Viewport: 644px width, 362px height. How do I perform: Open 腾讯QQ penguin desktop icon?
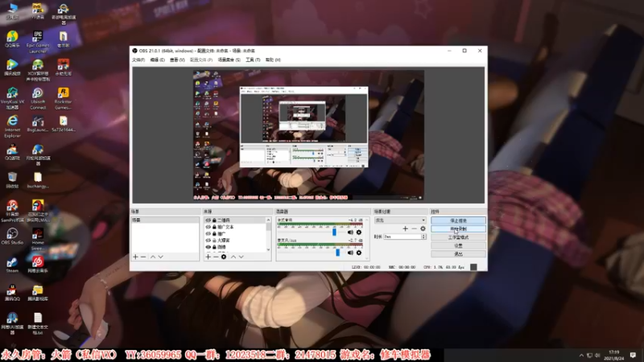click(x=12, y=293)
